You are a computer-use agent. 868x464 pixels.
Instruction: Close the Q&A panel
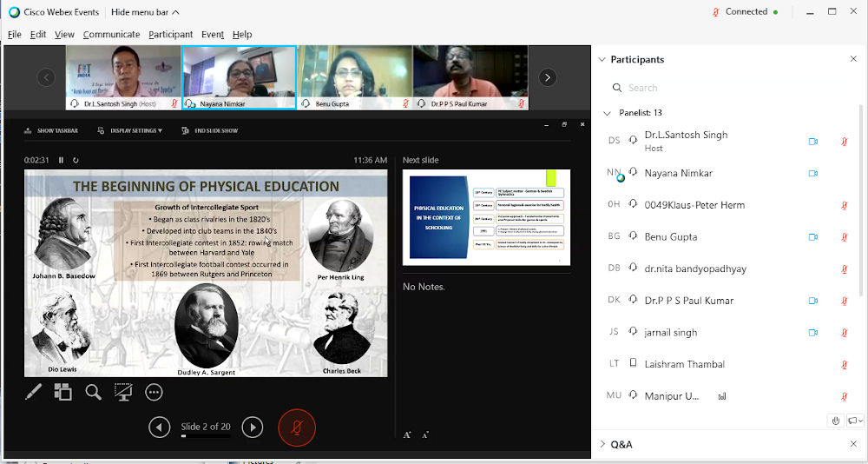point(853,443)
